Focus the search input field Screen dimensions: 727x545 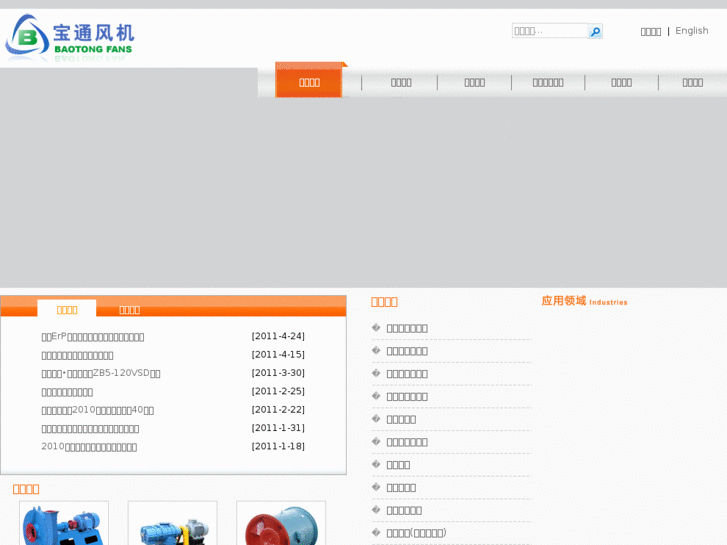point(549,31)
